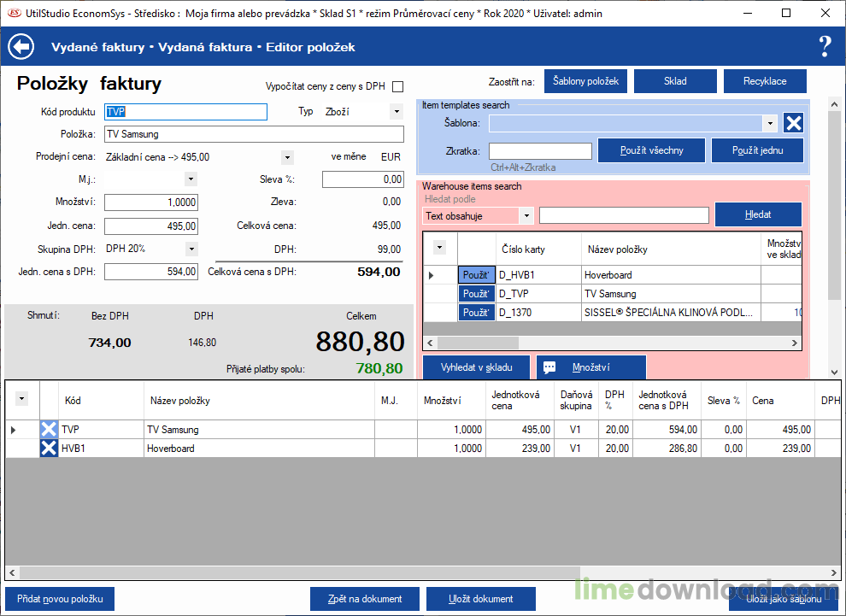Click the Kód produktu input field
846x616 pixels.
(185, 112)
